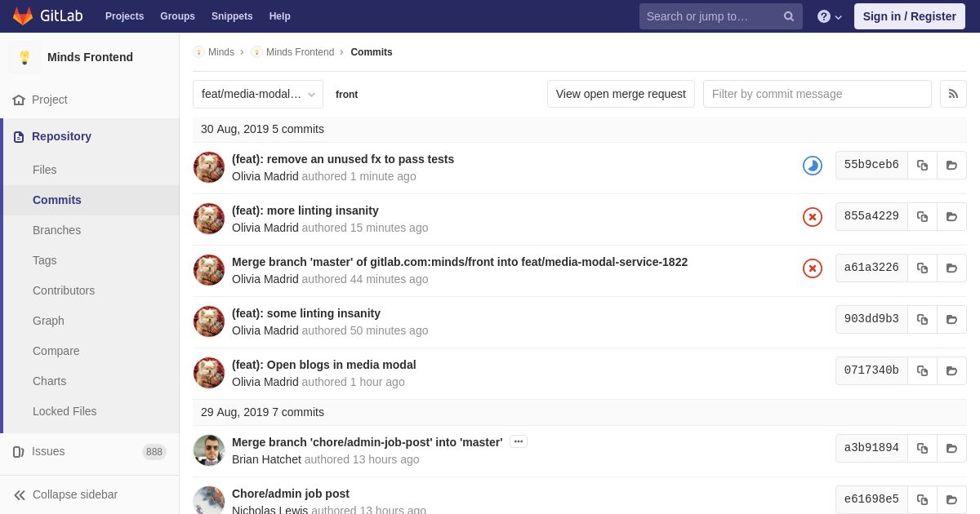Image resolution: width=980 pixels, height=514 pixels.
Task: Copy commit SHA e61698e5
Action: point(922,499)
